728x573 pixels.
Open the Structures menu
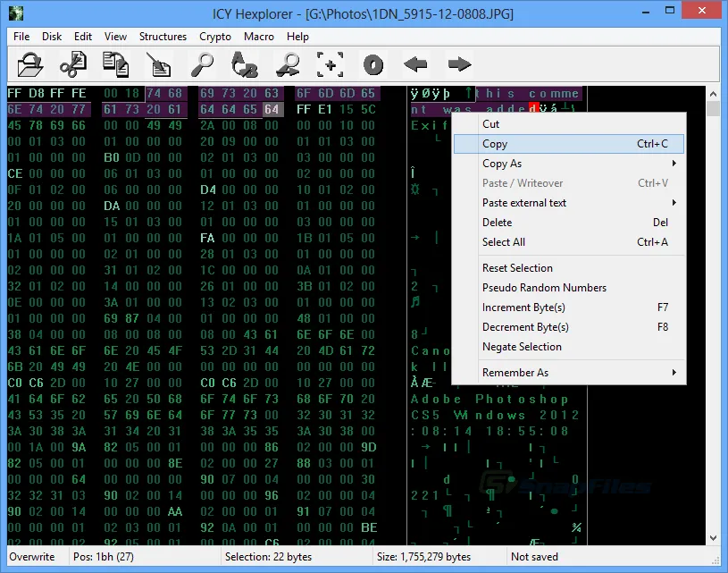163,37
